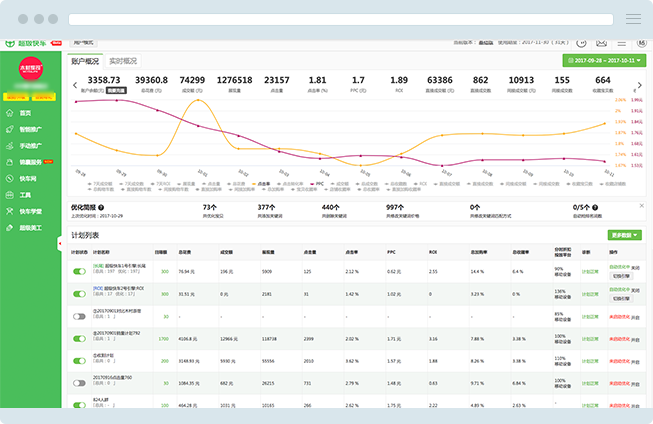Switch to the 实时概况 tab

pyautogui.click(x=123, y=61)
